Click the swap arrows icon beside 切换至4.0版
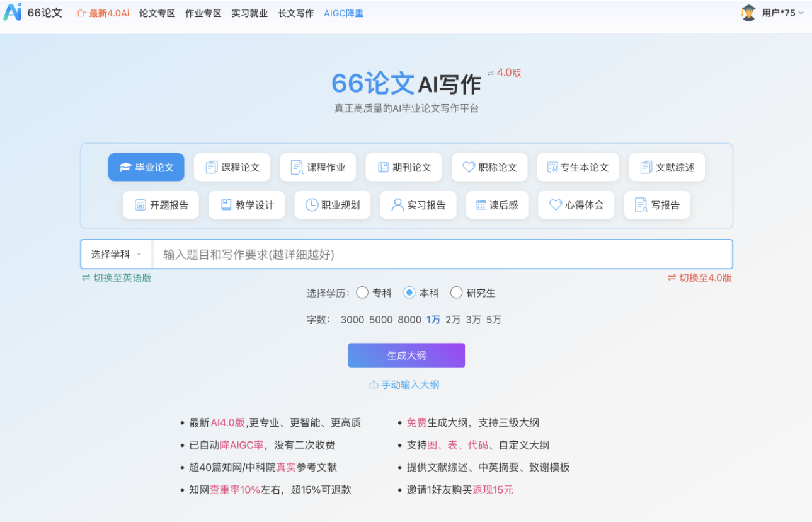Screen dimensions: 812x522 (672, 277)
